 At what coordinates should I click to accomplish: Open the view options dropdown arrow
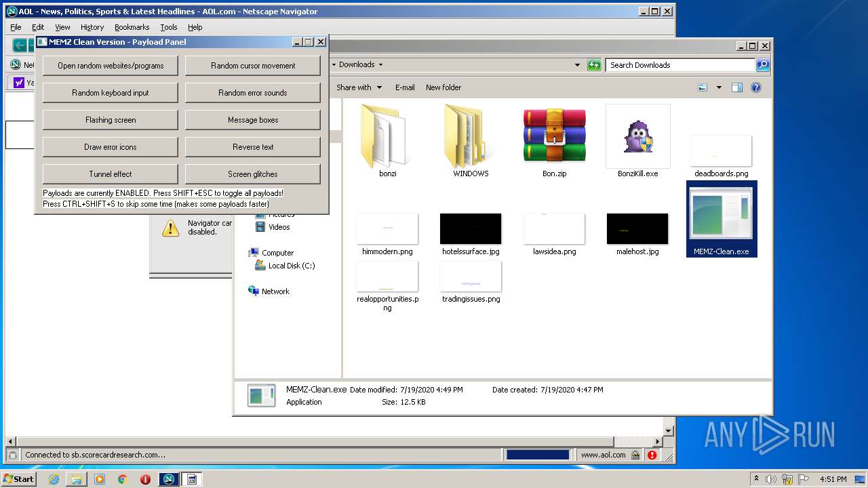click(719, 87)
